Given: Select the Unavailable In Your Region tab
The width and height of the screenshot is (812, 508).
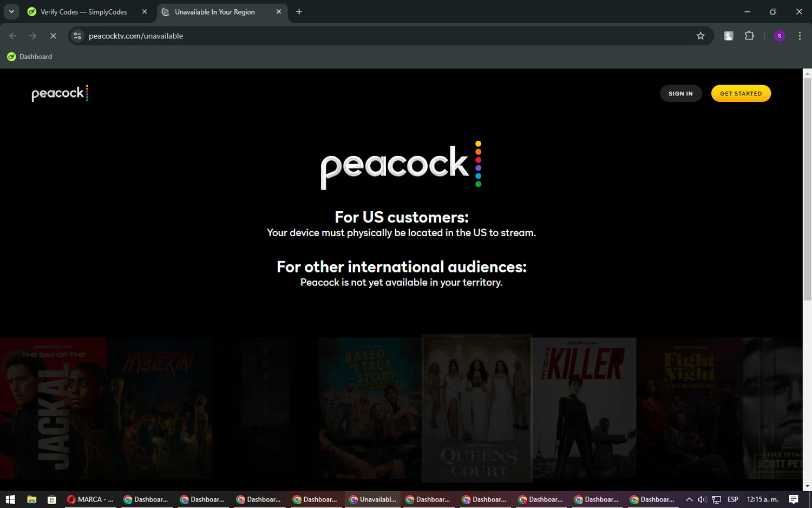Looking at the screenshot, I should pyautogui.click(x=214, y=12).
